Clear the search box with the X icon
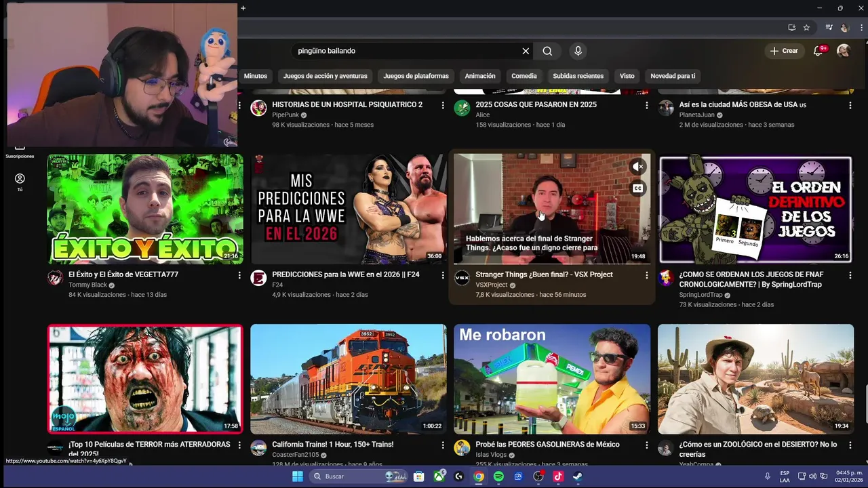Screen dimensions: 868x488 point(526,51)
